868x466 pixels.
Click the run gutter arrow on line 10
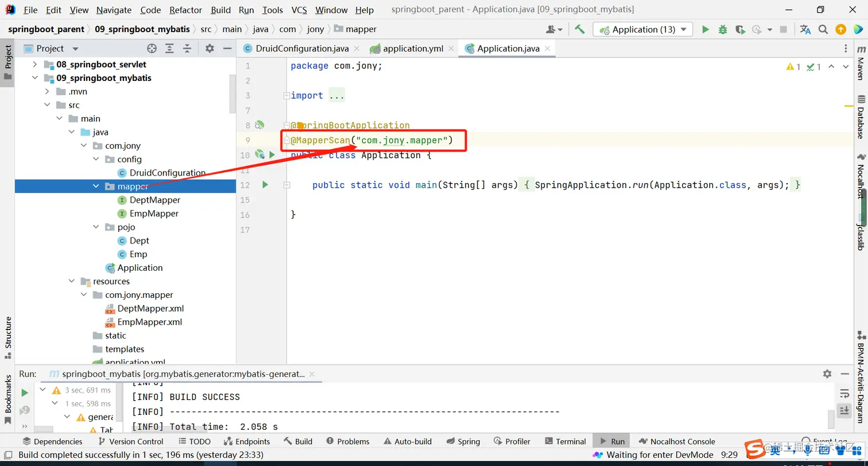tap(272, 155)
